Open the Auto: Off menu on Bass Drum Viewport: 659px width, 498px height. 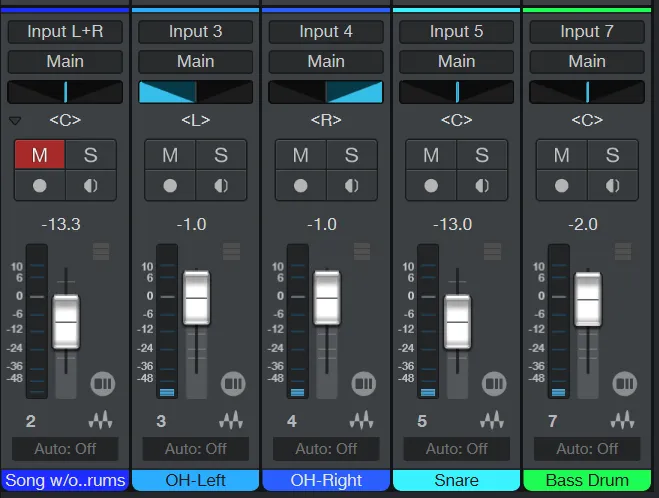587,448
